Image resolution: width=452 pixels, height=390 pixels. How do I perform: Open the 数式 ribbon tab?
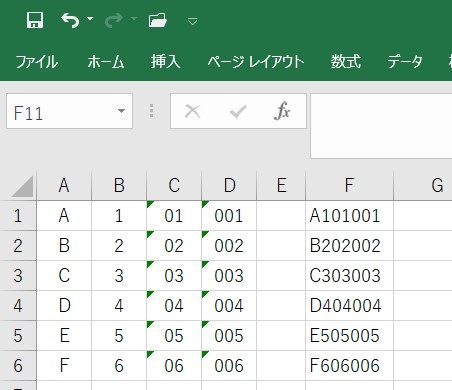point(345,61)
